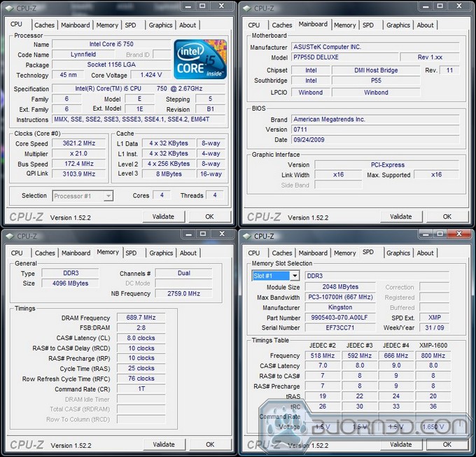Open Memory tab in CPU window
Viewport: 476px width, 457px height.
tap(107, 25)
